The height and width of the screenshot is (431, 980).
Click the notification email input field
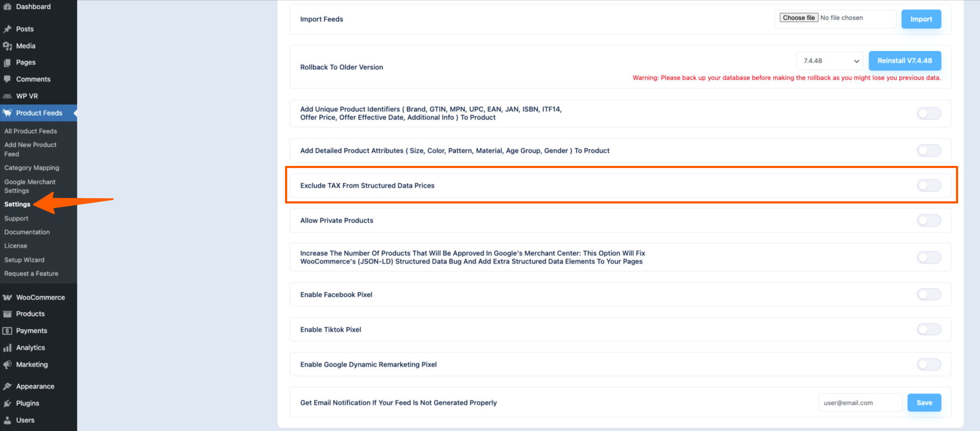click(x=860, y=403)
